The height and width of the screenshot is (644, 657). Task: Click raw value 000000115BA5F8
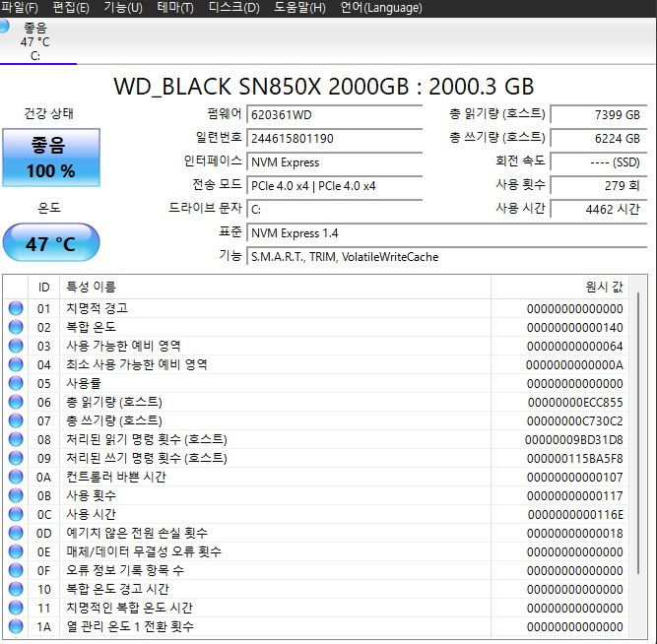click(x=575, y=459)
